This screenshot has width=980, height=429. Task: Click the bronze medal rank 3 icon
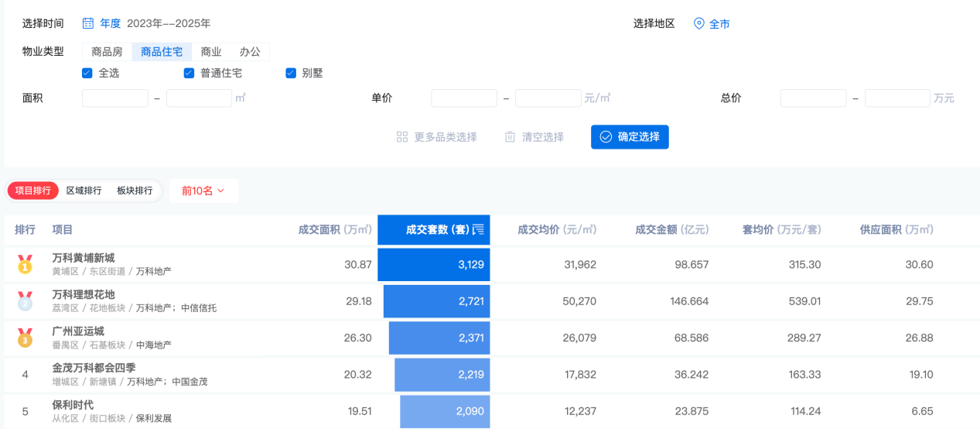25,338
